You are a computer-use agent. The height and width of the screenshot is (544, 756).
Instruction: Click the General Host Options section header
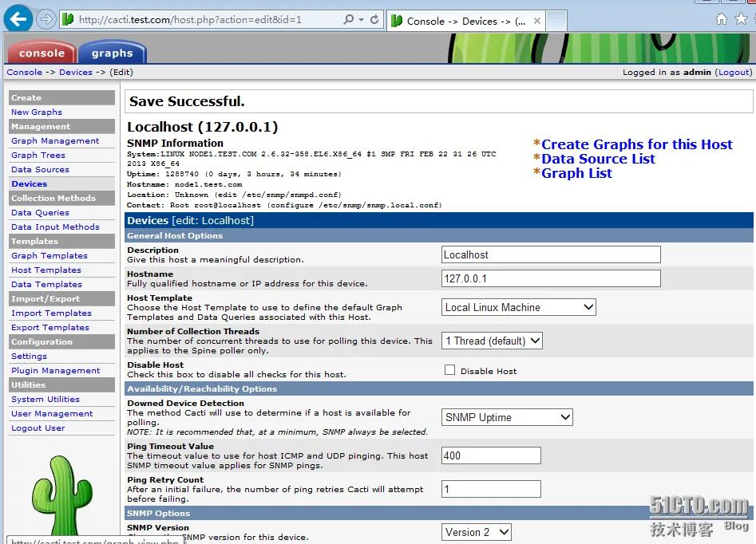439,235
